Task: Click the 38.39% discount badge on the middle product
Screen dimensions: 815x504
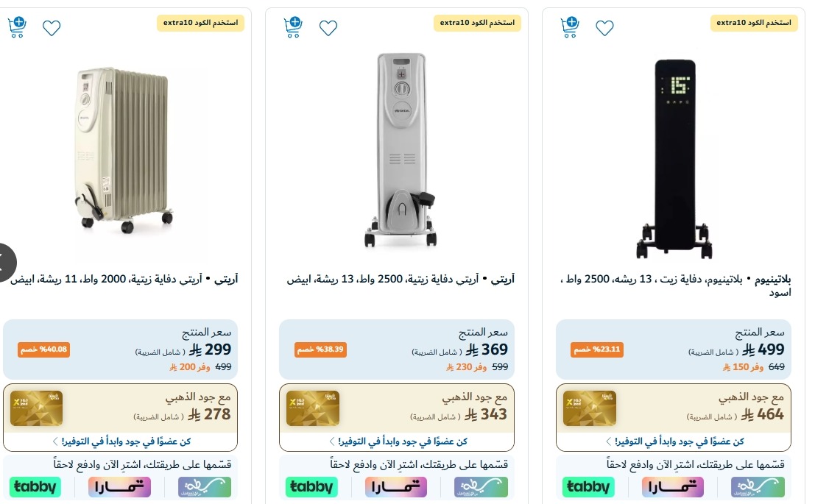Action: [320, 350]
